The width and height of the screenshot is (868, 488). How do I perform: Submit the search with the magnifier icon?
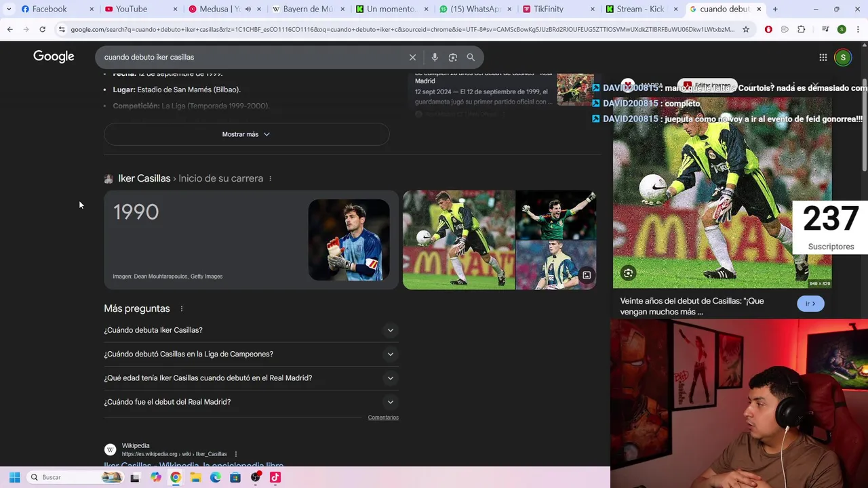point(471,57)
